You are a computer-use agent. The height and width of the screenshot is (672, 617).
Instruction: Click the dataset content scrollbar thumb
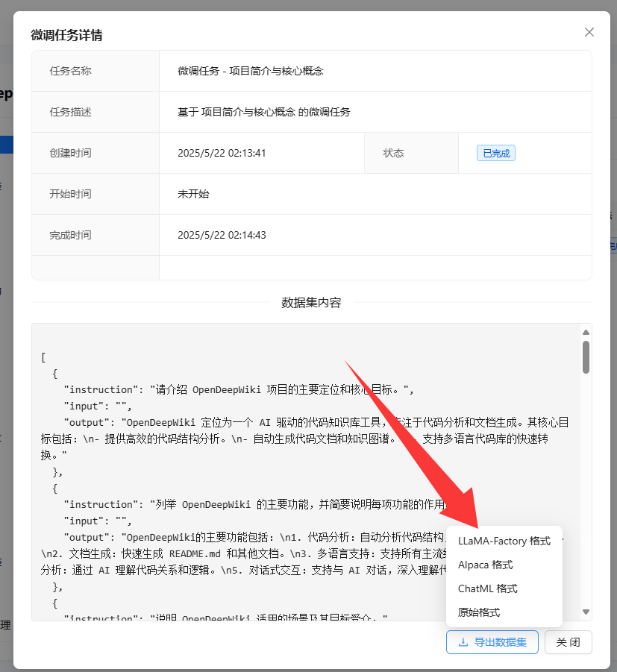click(x=586, y=357)
